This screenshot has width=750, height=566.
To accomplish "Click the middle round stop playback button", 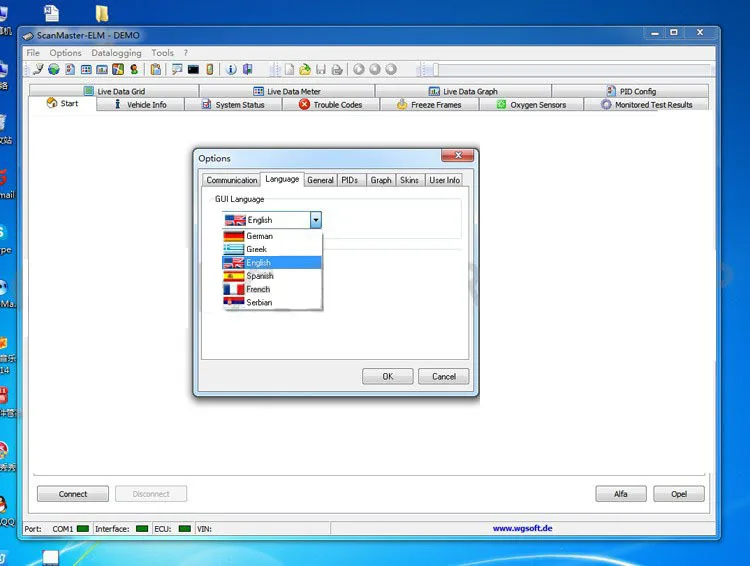I will point(375,69).
